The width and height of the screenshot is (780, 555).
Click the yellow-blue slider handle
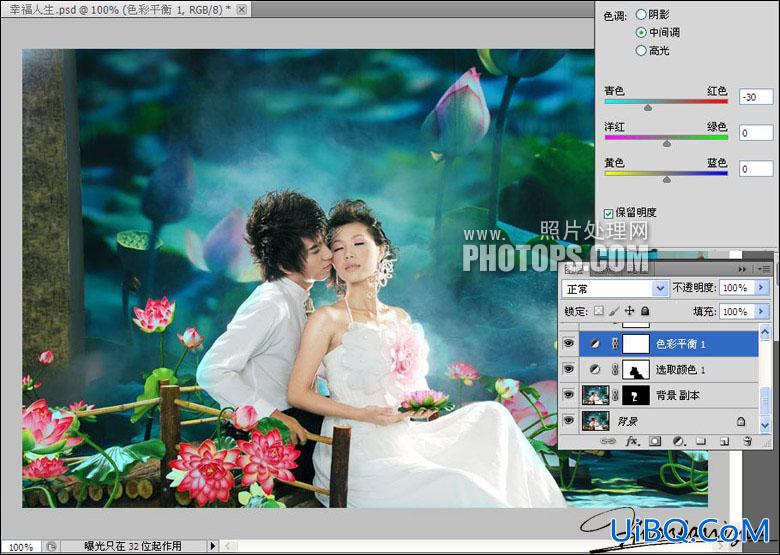(x=667, y=179)
